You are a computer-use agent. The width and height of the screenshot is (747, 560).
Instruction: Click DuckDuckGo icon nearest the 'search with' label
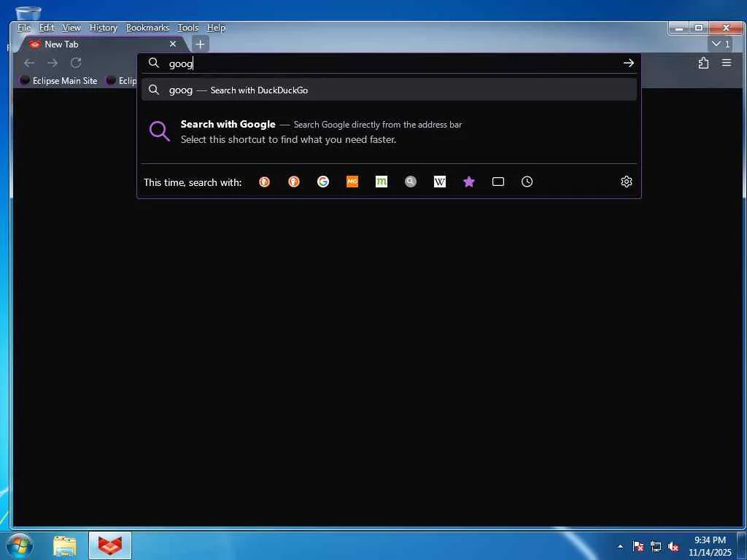coord(264,182)
